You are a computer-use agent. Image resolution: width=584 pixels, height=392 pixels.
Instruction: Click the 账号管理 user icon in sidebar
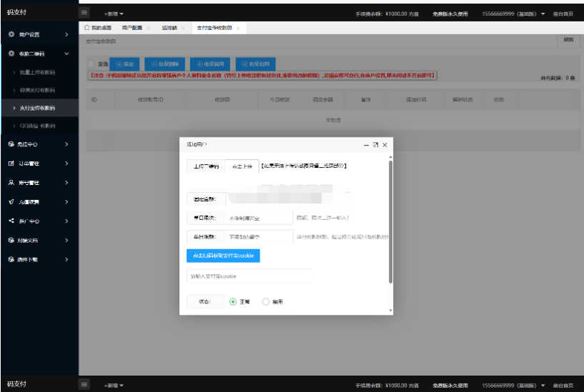(11, 183)
